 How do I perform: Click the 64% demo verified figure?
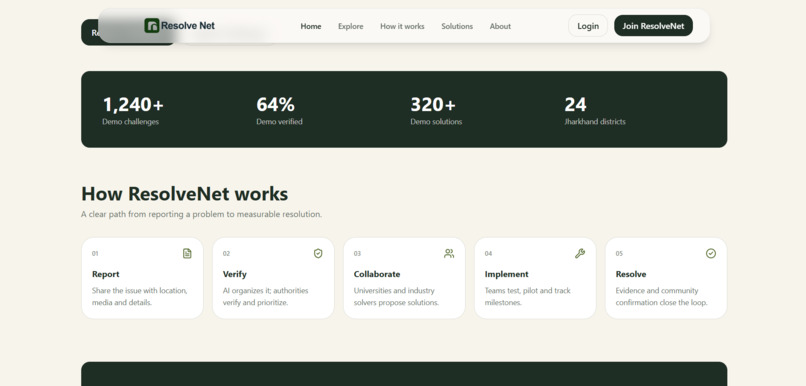276,105
